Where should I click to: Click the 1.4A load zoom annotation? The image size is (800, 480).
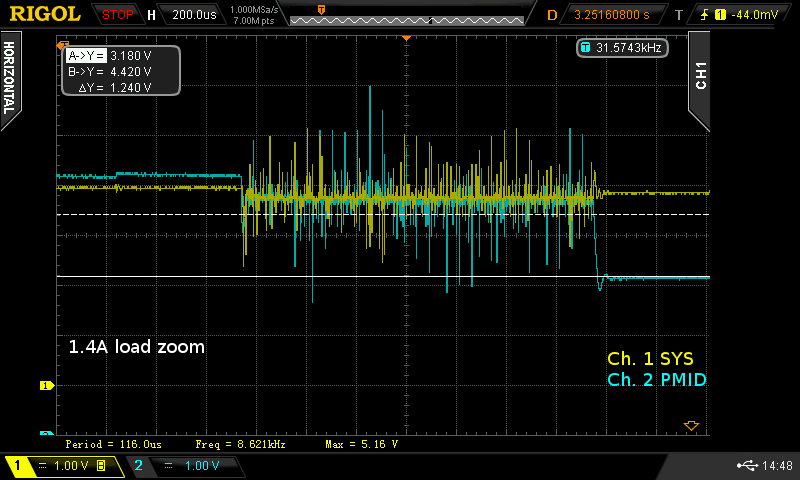click(x=136, y=347)
